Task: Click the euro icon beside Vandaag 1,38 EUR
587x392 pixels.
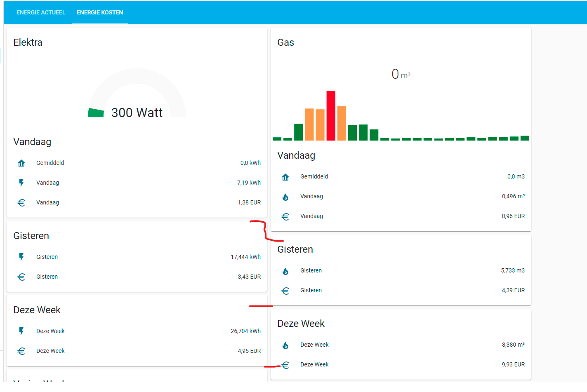Action: tap(21, 202)
